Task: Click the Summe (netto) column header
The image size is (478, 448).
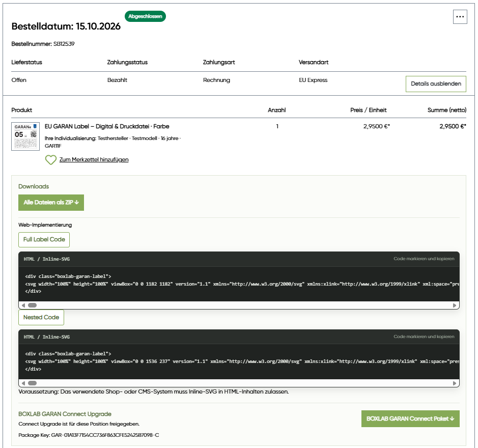Action: tap(447, 110)
